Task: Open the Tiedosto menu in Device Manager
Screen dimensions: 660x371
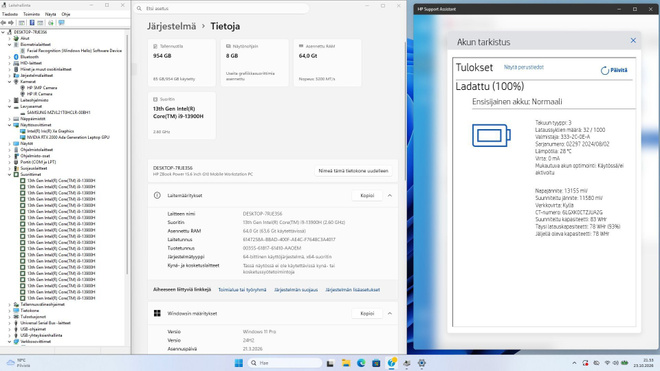Action: (10, 14)
